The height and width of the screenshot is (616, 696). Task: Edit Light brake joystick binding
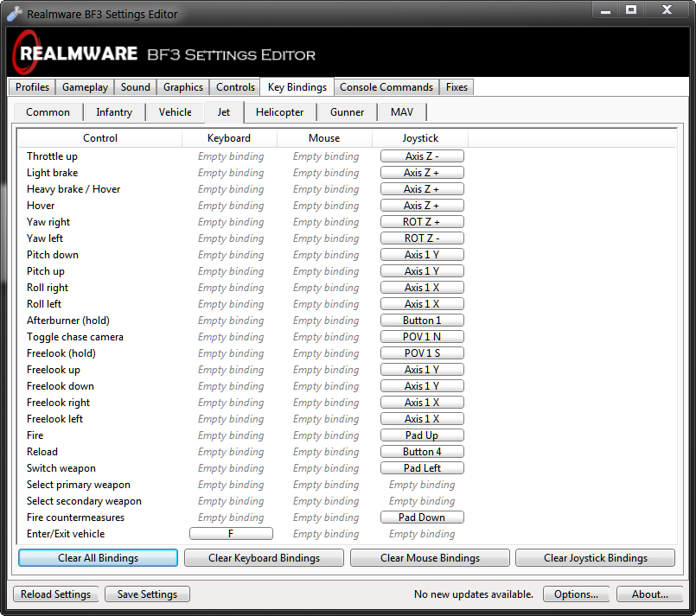coord(422,173)
